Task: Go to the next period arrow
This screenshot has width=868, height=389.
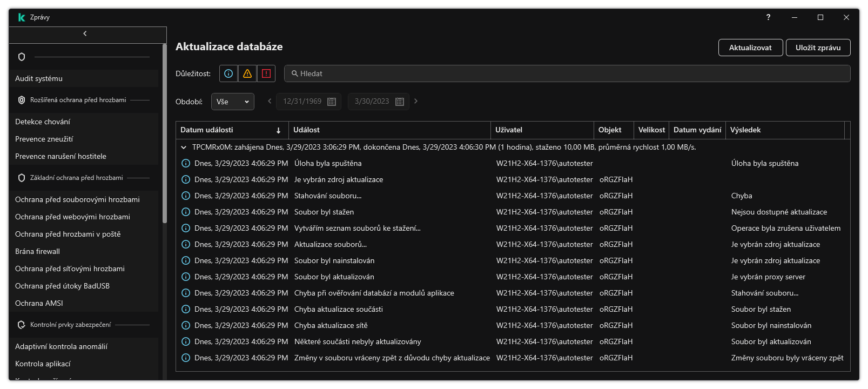Action: pos(416,101)
